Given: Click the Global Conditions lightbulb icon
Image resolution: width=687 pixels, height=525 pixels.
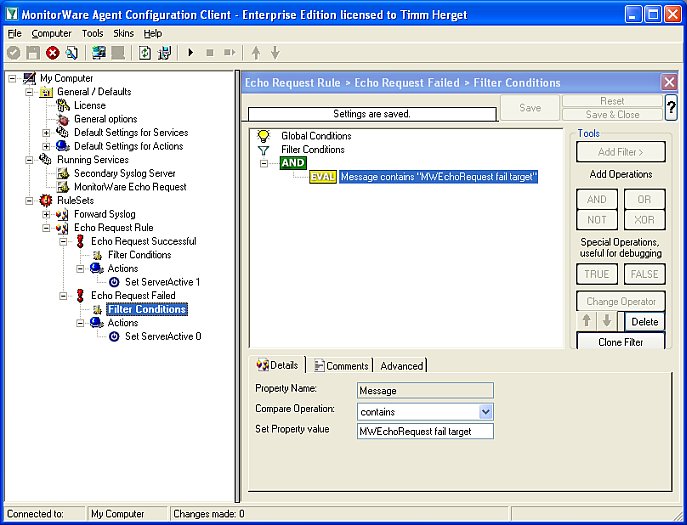Looking at the screenshot, I should point(264,136).
